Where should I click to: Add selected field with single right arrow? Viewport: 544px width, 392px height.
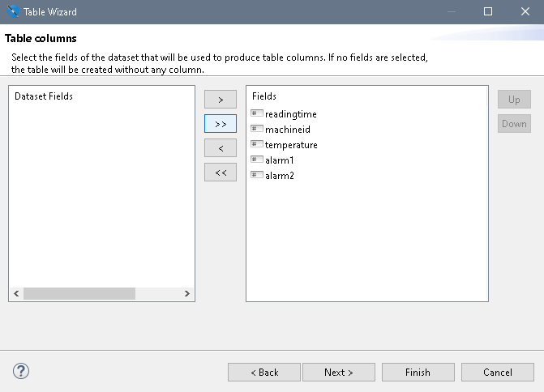tap(221, 100)
